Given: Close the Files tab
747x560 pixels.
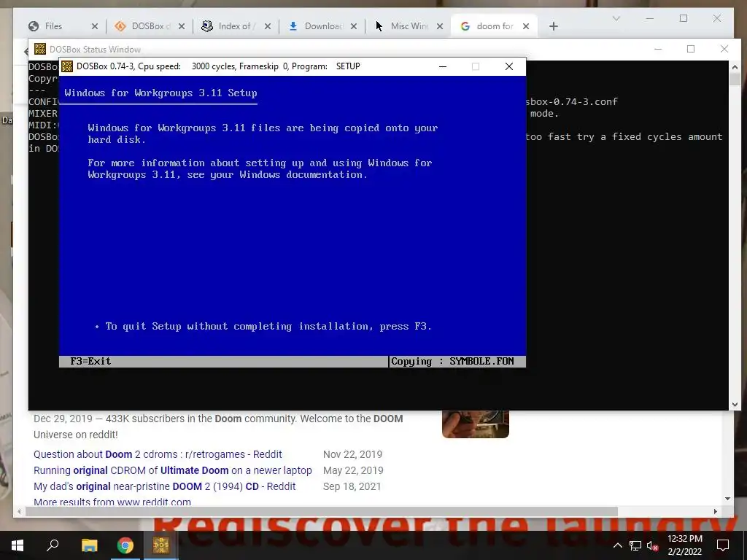Looking at the screenshot, I should pos(94,27).
